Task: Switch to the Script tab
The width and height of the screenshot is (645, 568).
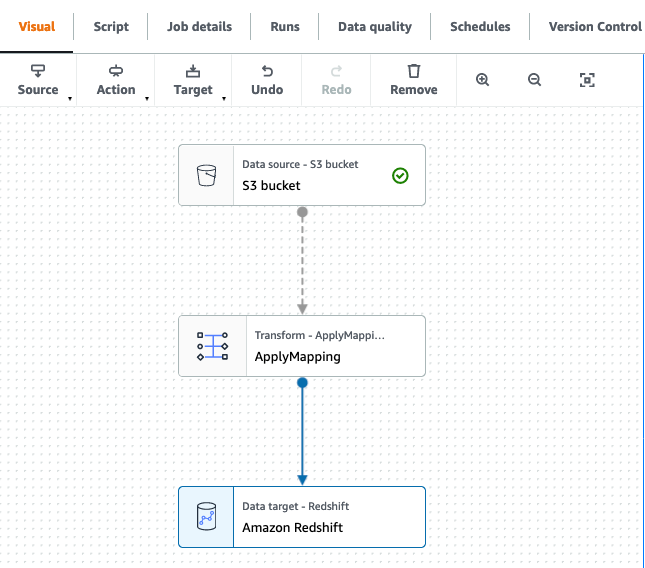Action: [111, 27]
